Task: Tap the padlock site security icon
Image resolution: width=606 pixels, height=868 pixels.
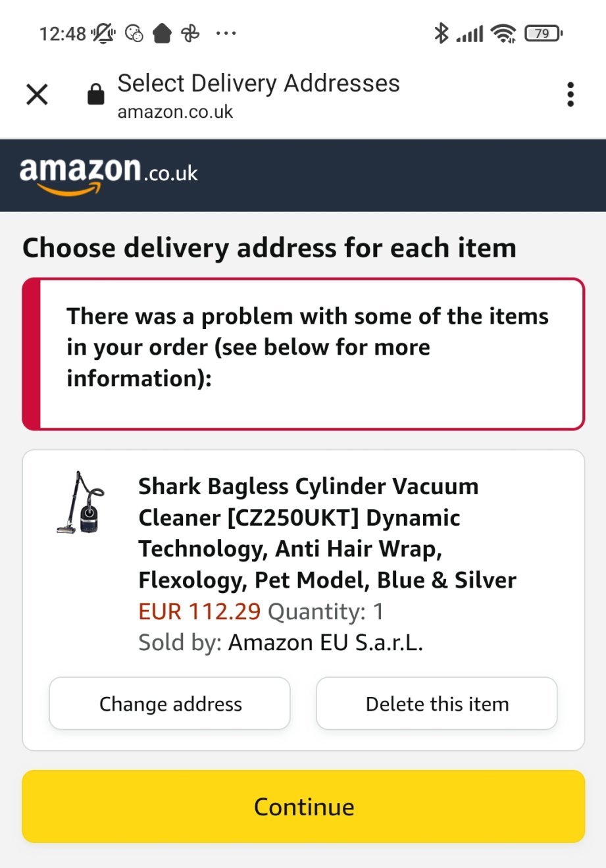Action: pos(96,95)
